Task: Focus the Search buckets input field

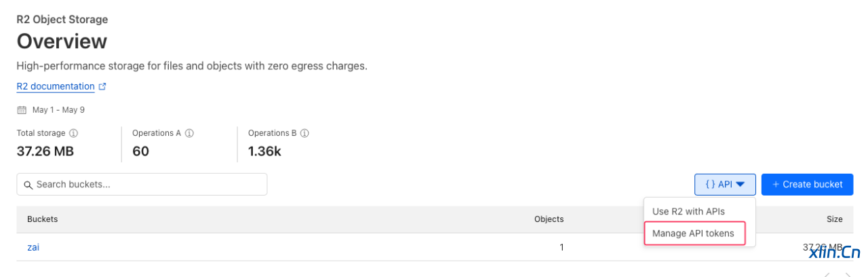Action: coord(146,185)
